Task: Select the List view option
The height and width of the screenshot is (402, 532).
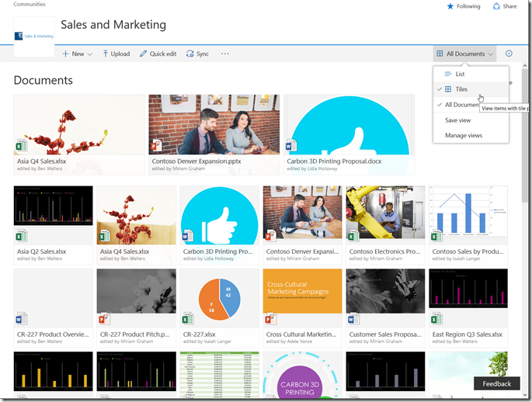Action: [x=460, y=75]
